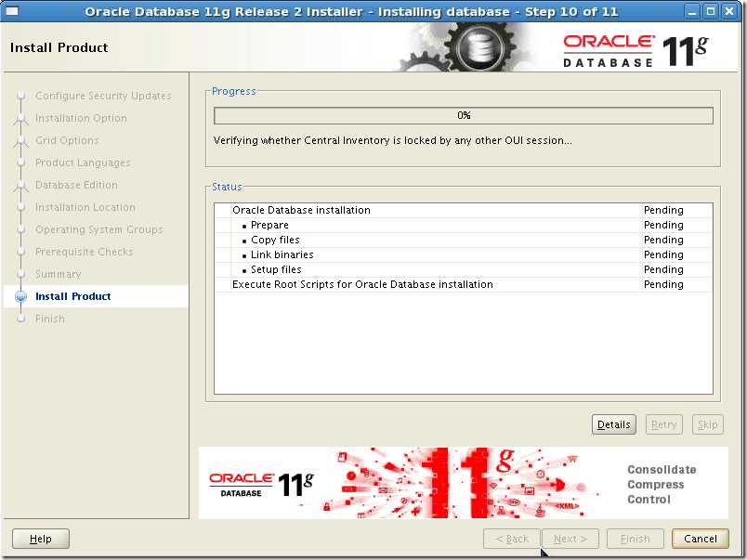The width and height of the screenshot is (747, 560).
Task: Select the Configure Security Updates step
Action: click(103, 96)
